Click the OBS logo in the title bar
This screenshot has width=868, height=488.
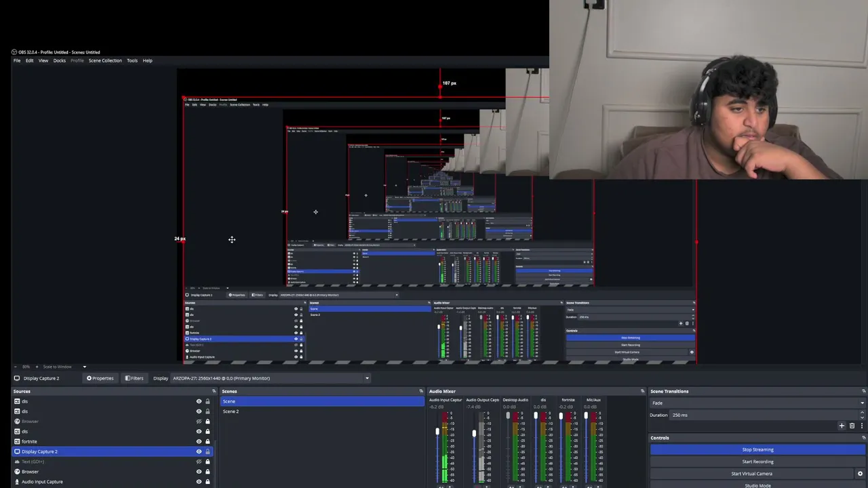pos(14,52)
